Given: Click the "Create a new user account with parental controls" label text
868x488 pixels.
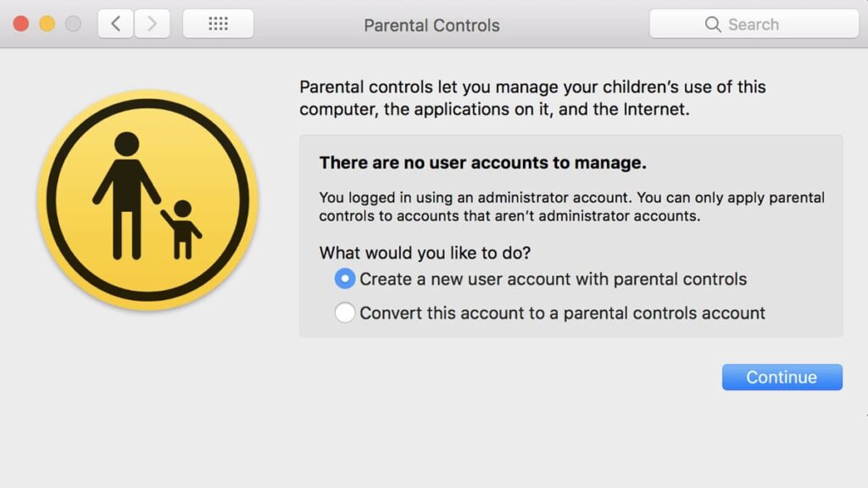Looking at the screenshot, I should click(x=553, y=279).
